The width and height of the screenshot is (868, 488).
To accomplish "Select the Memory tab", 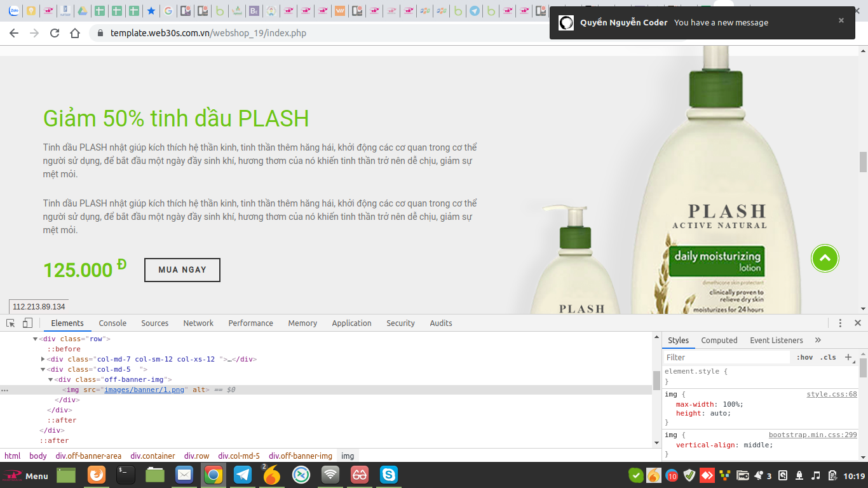I will (302, 323).
